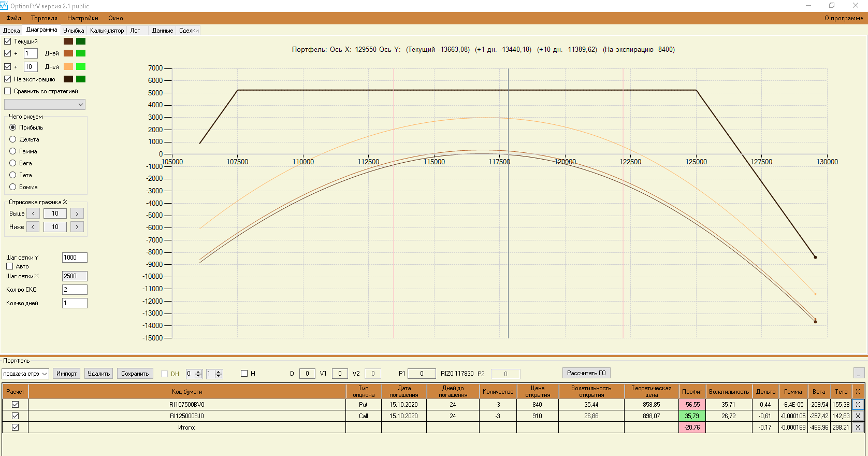Click the Выше percent value field
This screenshot has height=456, width=868.
click(55, 213)
